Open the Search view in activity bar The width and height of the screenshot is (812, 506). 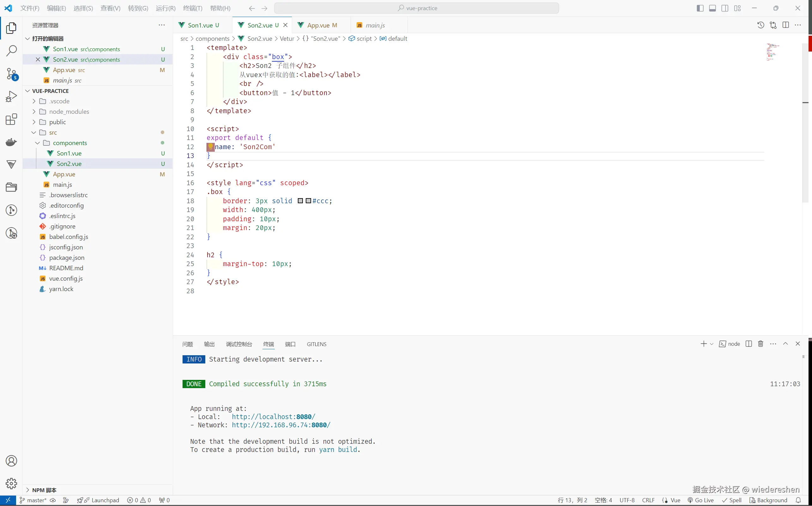pyautogui.click(x=11, y=51)
